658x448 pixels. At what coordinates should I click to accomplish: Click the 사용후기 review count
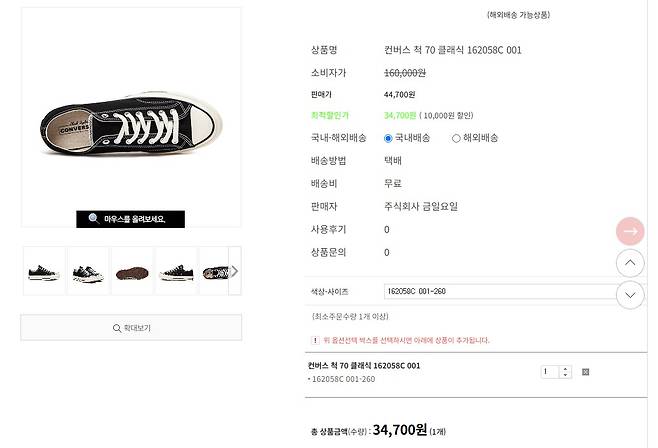[x=386, y=230]
